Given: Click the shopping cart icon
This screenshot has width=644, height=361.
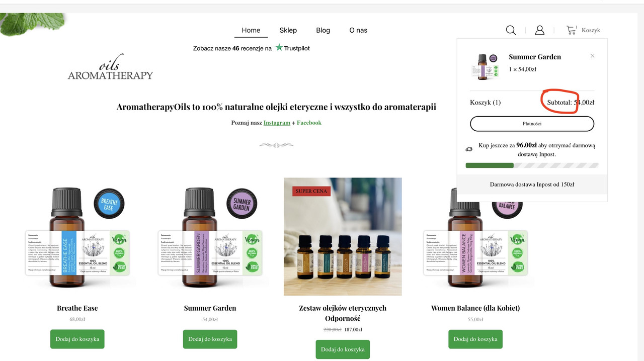Looking at the screenshot, I should coord(572,30).
